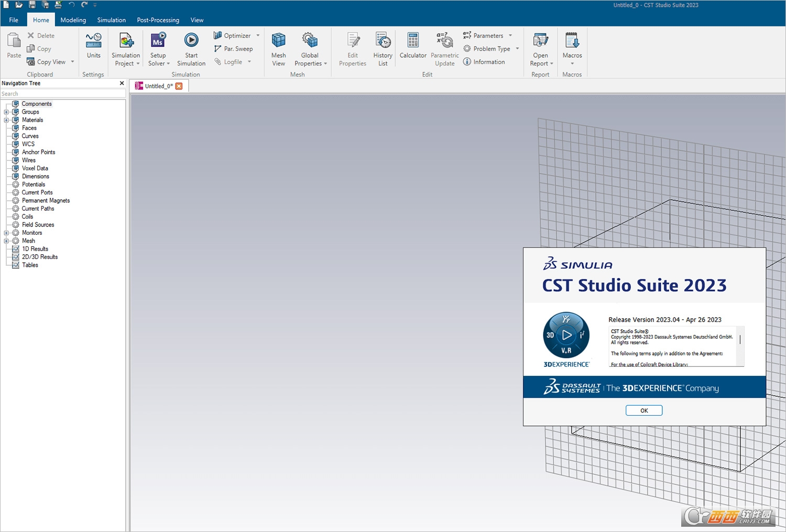Viewport: 786px width, 532px height.
Task: Click the Open Report icon
Action: [x=540, y=40]
